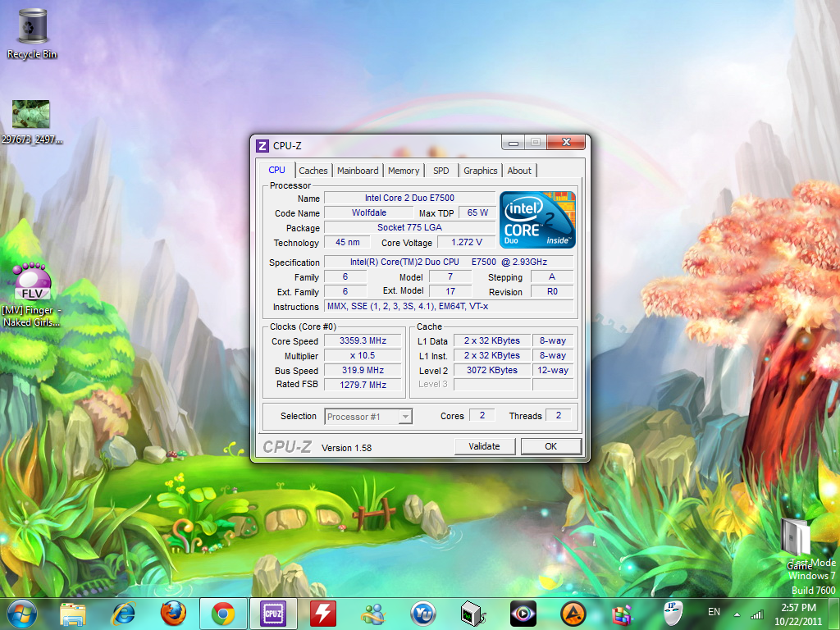Click the Threads count value

click(x=558, y=415)
